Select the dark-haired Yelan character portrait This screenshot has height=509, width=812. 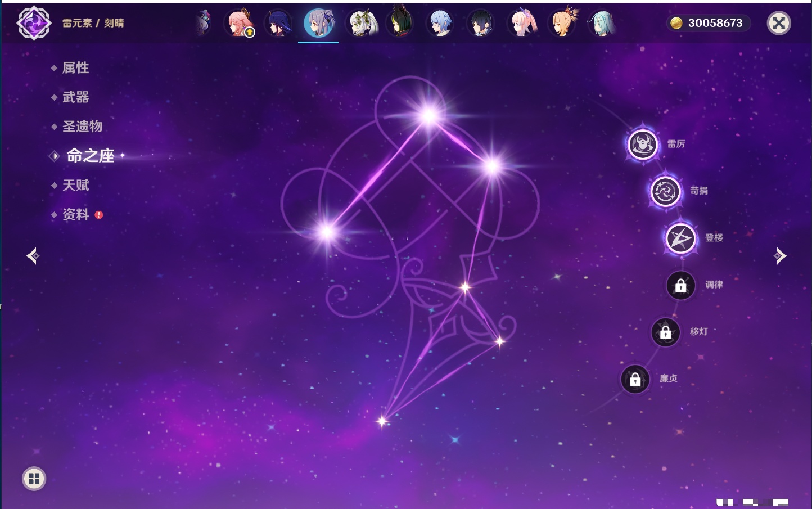click(x=481, y=23)
